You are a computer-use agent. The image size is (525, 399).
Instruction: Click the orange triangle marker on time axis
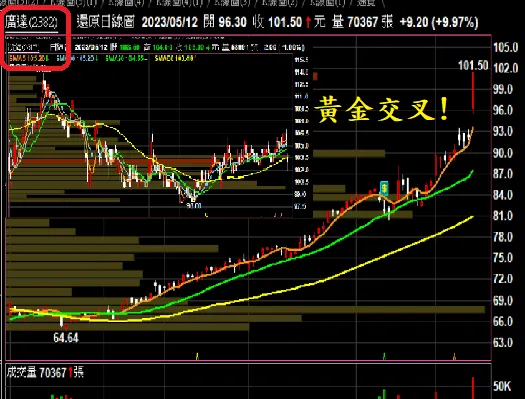tap(455, 356)
